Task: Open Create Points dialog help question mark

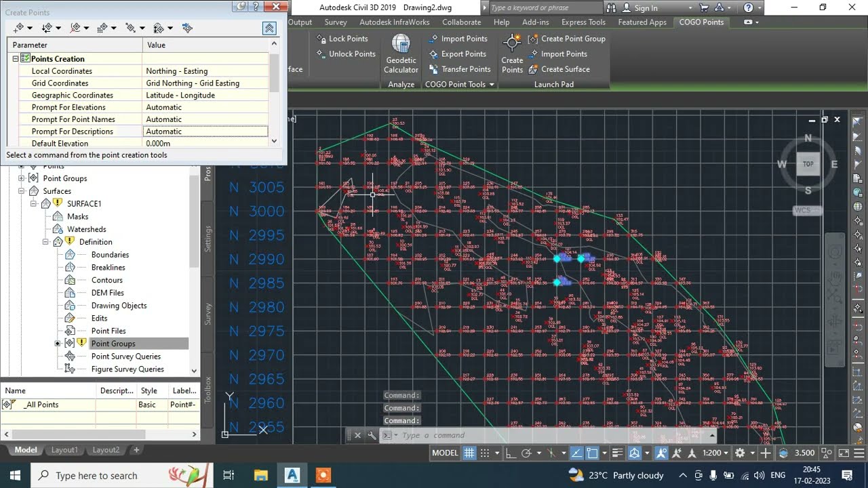Action: coord(255,7)
